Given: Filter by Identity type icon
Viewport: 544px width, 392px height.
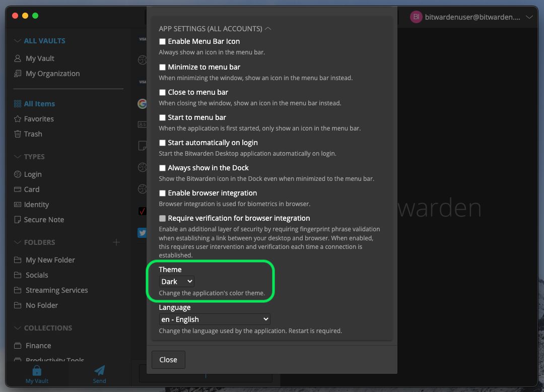Looking at the screenshot, I should [x=17, y=205].
